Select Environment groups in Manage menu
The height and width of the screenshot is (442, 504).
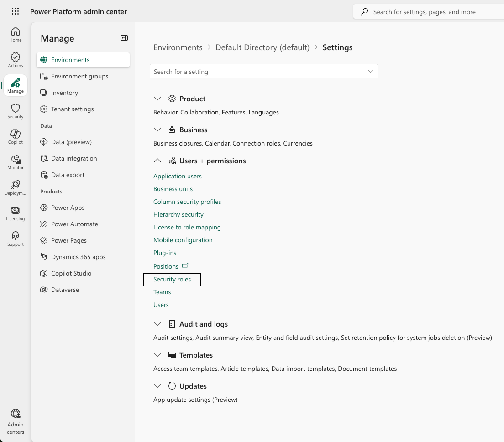79,76
